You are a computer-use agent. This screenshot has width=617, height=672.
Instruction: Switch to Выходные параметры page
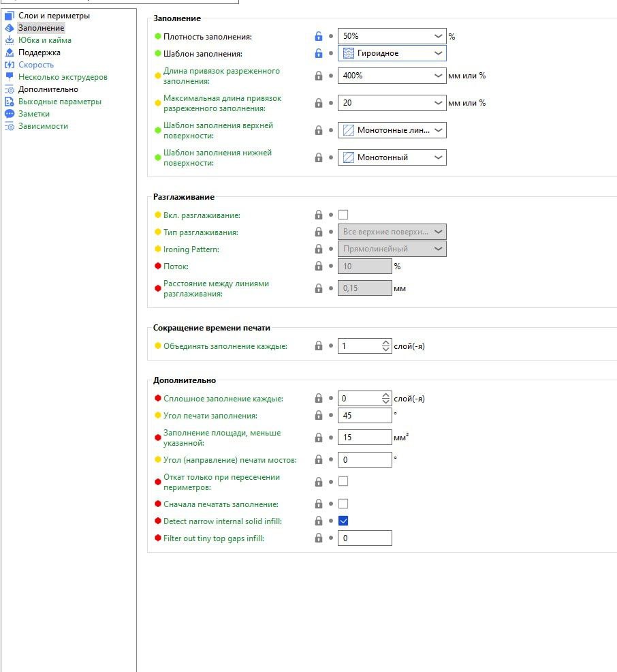59,102
